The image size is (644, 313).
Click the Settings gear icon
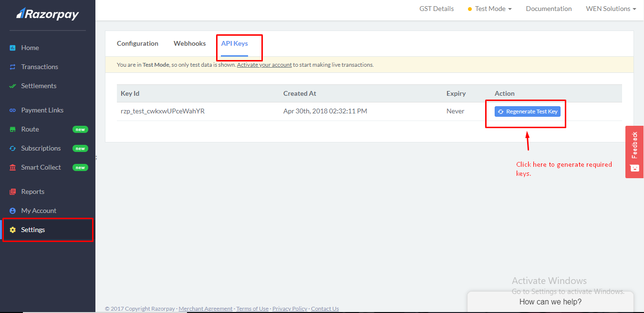(13, 230)
